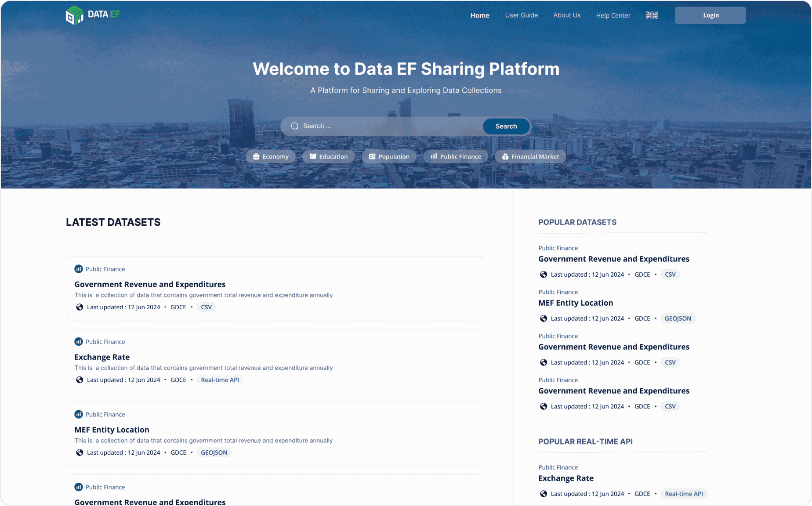Go to About Us
The height and width of the screenshot is (506, 812).
567,15
